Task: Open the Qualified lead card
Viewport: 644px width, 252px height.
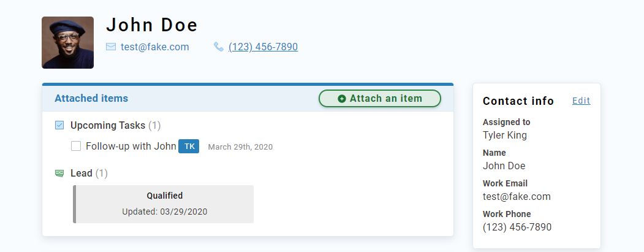Action: [x=164, y=204]
